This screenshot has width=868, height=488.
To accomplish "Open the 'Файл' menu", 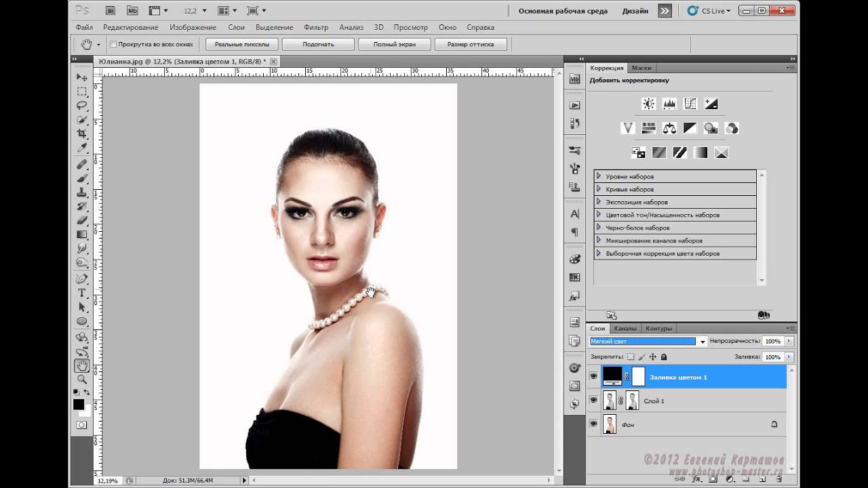I will (x=85, y=28).
